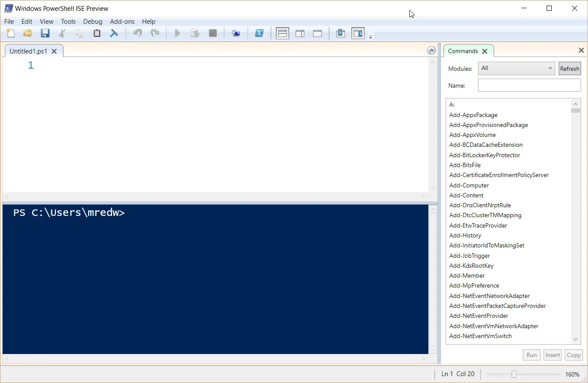Click the zoom slider handle

click(x=514, y=374)
